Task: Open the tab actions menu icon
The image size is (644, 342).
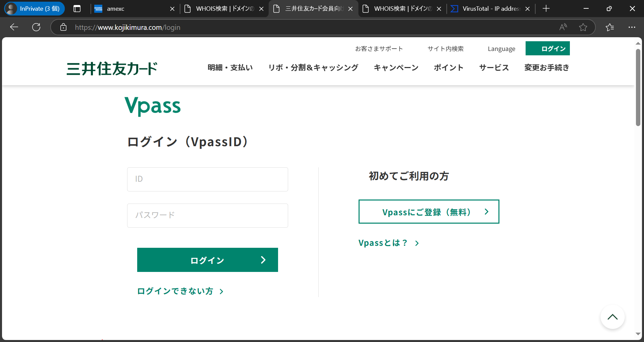Action: pos(77,9)
